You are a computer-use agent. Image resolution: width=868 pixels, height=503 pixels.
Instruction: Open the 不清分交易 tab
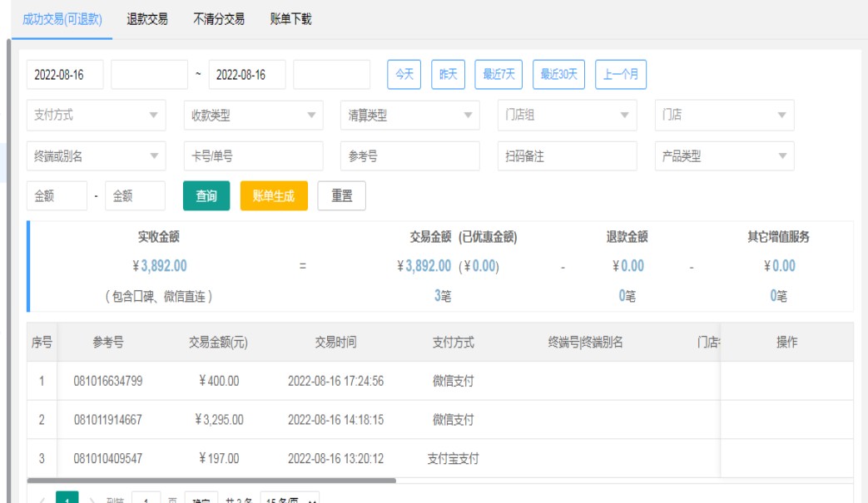point(219,19)
